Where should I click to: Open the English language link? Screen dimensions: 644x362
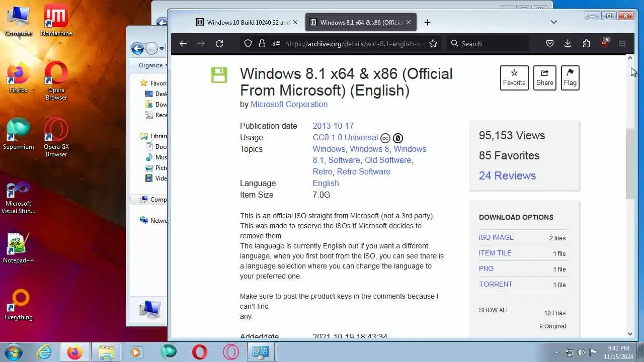pos(326,183)
